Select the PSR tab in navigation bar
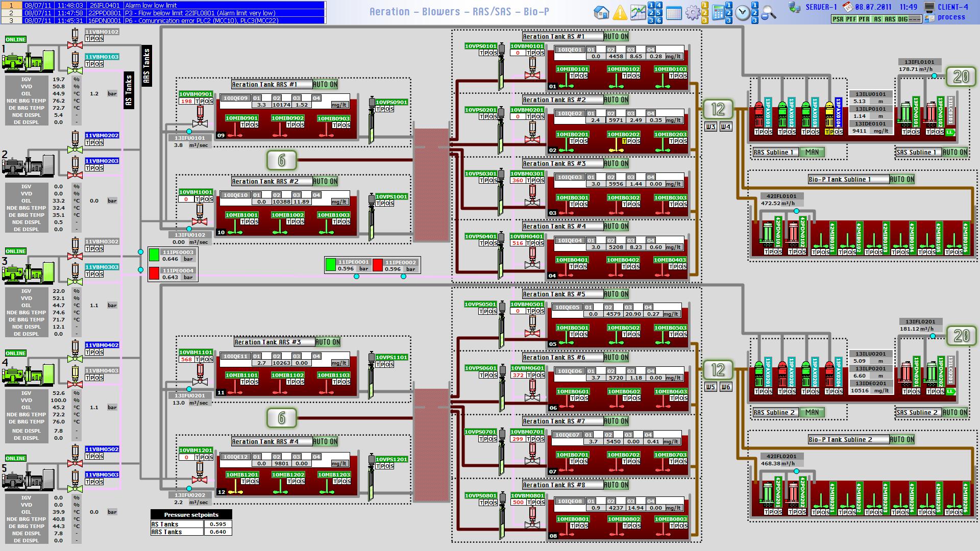The image size is (980, 551). point(838,19)
